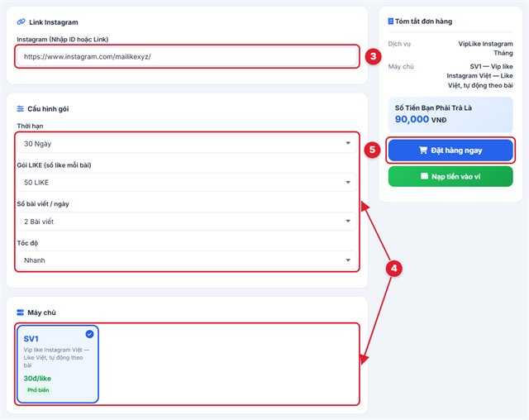This screenshot has height=420, width=529.
Task: Click the Tốc độ field label
Action: pyautogui.click(x=27, y=243)
